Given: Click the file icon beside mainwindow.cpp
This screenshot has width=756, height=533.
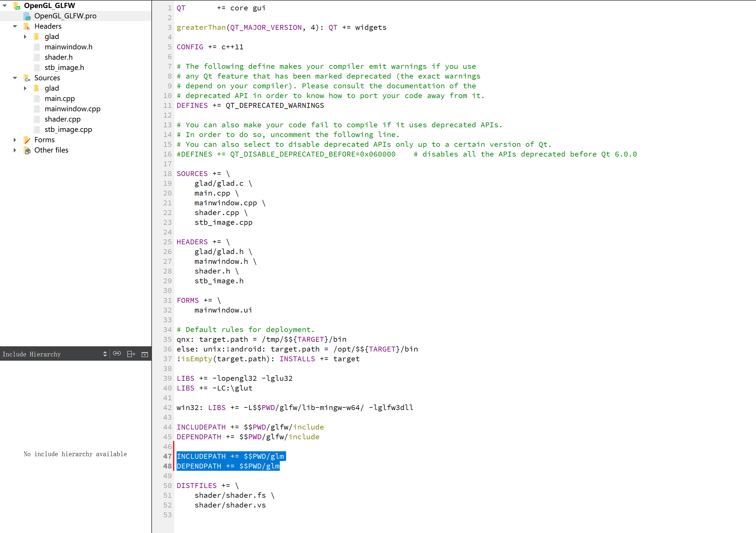Looking at the screenshot, I should pyautogui.click(x=37, y=109).
